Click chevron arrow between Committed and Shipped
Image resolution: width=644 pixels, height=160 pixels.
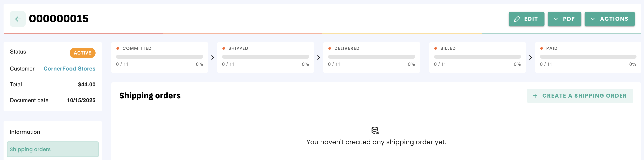(x=212, y=57)
